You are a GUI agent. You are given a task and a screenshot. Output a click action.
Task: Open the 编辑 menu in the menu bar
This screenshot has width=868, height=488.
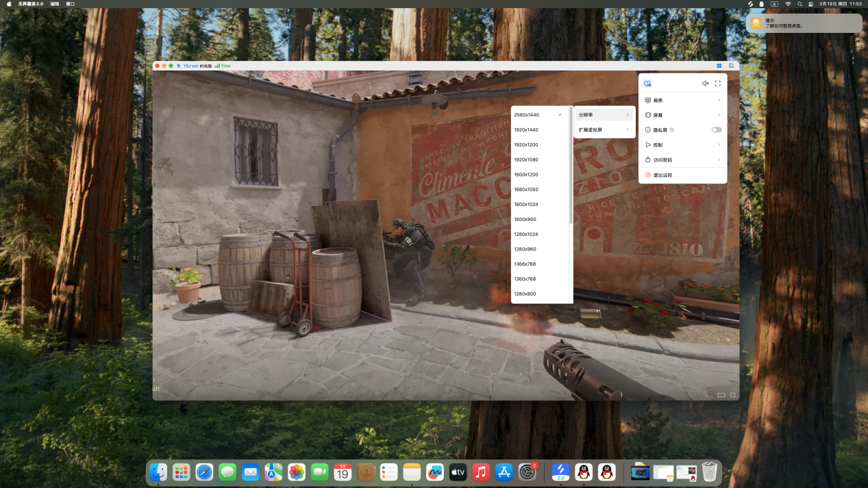(x=55, y=4)
